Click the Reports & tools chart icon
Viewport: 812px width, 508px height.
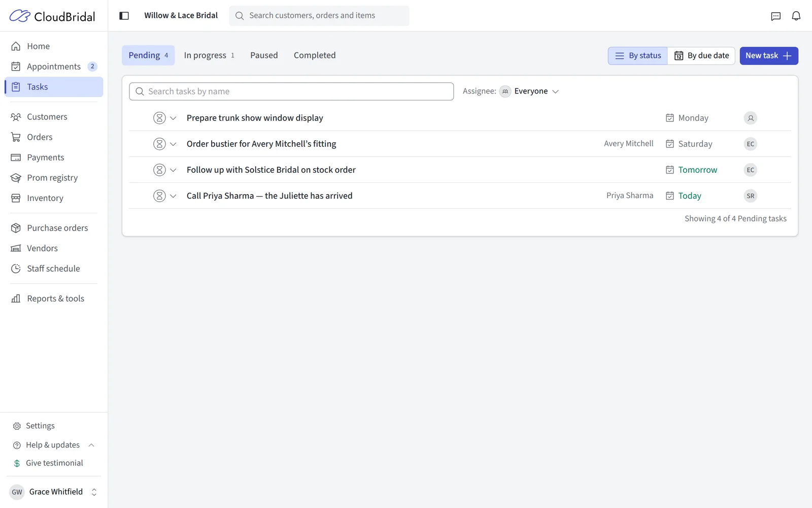coord(16,299)
